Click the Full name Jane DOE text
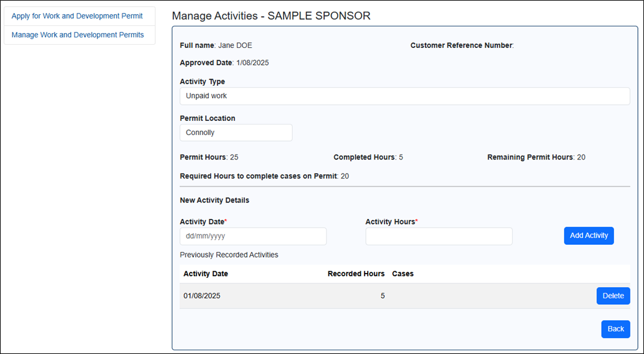Image resolution: width=644 pixels, height=354 pixels. [x=215, y=45]
